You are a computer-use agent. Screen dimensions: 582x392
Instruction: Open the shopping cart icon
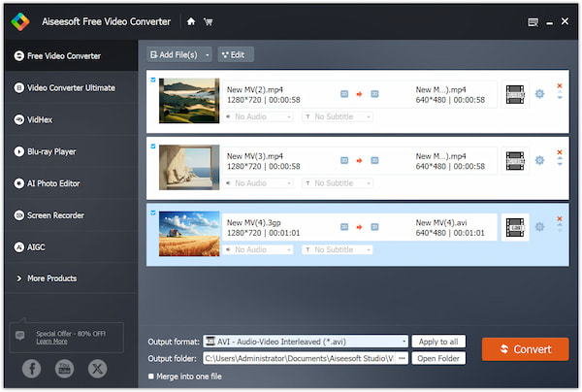(x=209, y=22)
